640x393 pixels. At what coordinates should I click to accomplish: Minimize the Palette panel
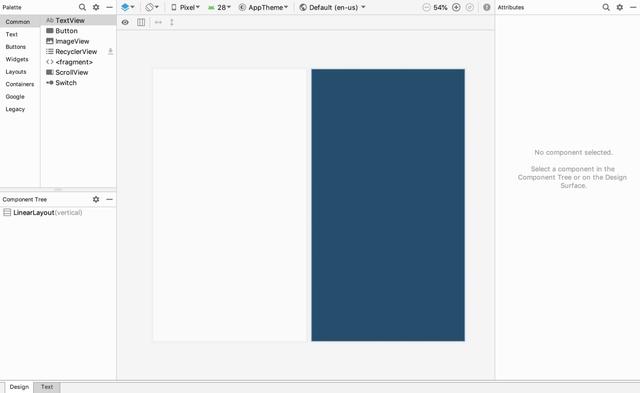click(x=109, y=7)
